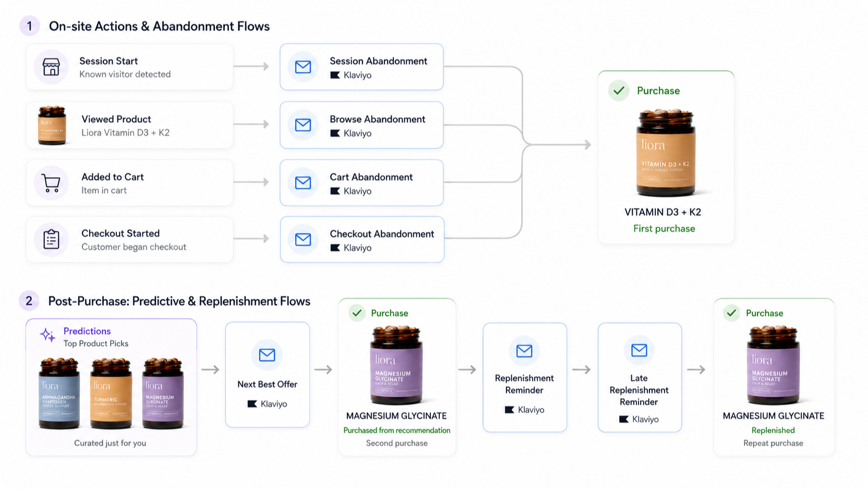The height and width of the screenshot is (489, 868).
Task: Click the Session Start title
Action: point(108,61)
